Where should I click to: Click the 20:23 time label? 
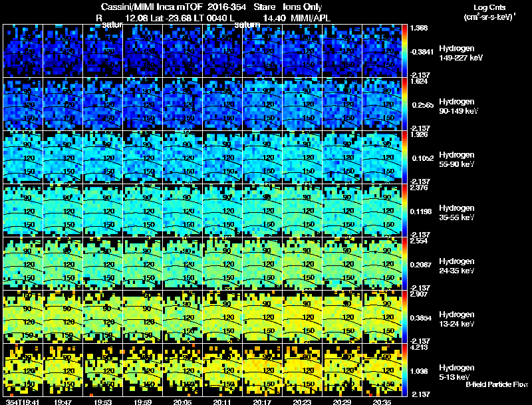302,402
